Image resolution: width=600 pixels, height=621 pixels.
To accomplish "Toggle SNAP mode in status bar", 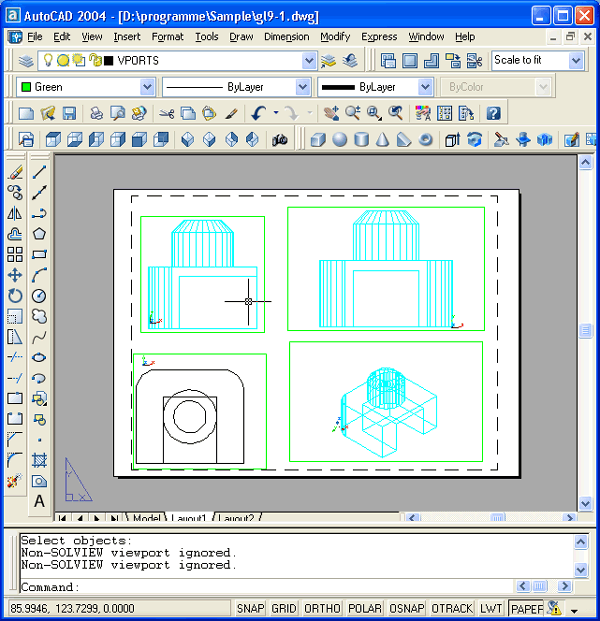I will pos(250,608).
